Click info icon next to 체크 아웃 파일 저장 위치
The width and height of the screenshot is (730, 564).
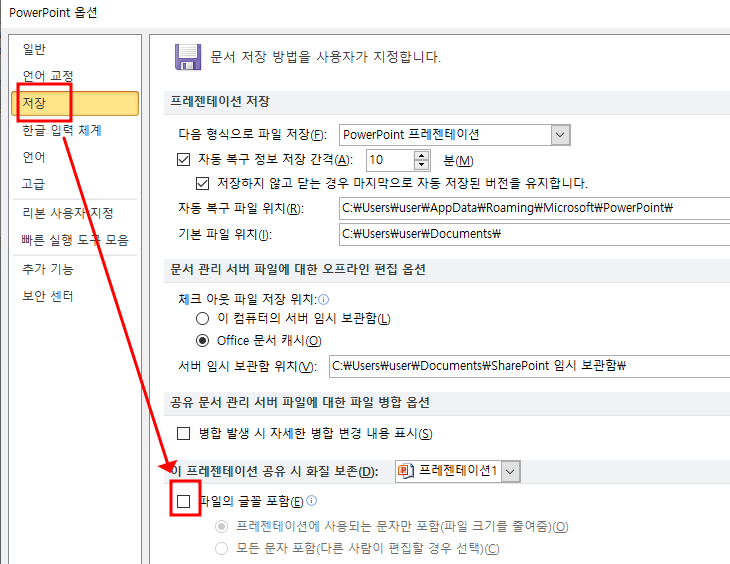point(324,299)
